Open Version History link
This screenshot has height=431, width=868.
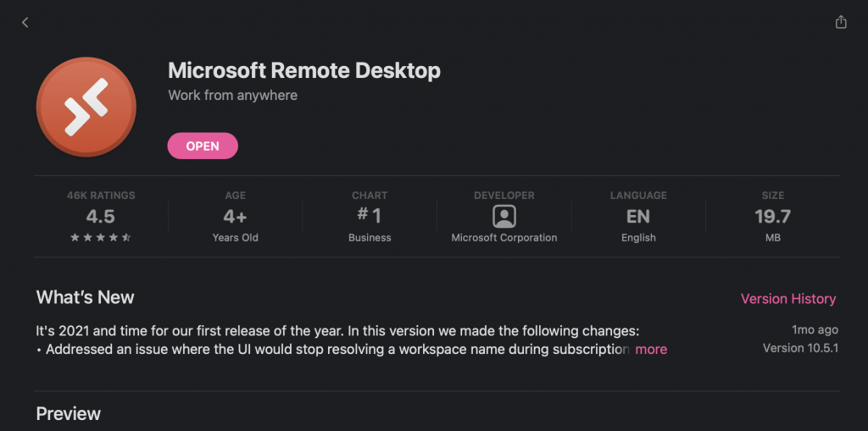787,299
